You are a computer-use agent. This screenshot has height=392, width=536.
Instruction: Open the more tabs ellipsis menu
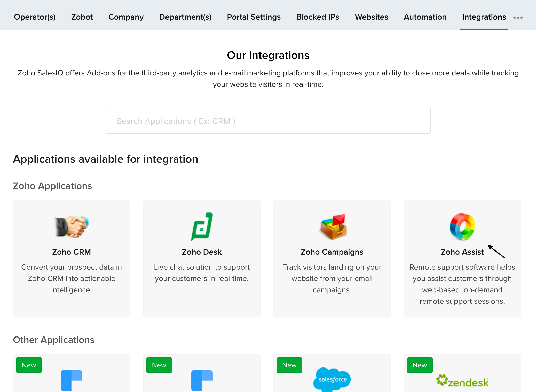[x=518, y=18]
